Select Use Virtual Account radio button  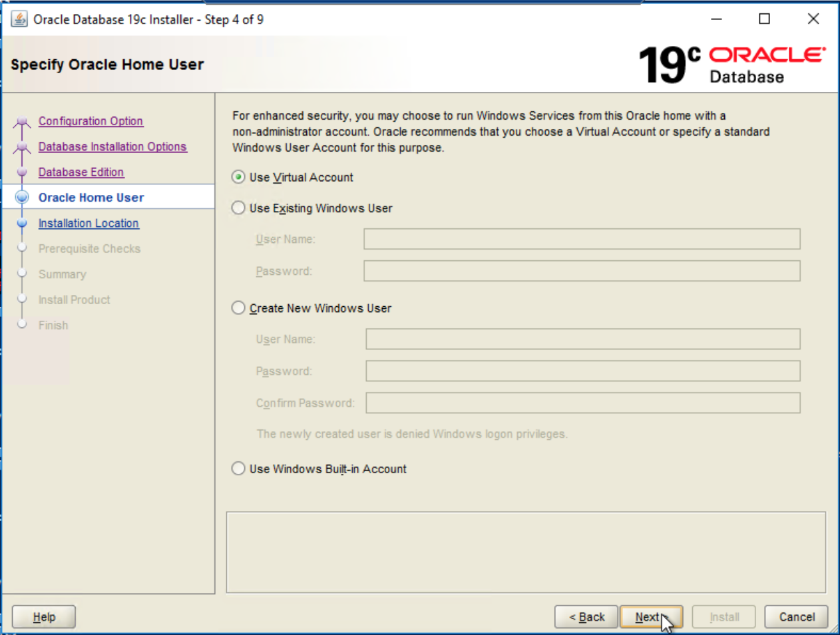(x=238, y=177)
